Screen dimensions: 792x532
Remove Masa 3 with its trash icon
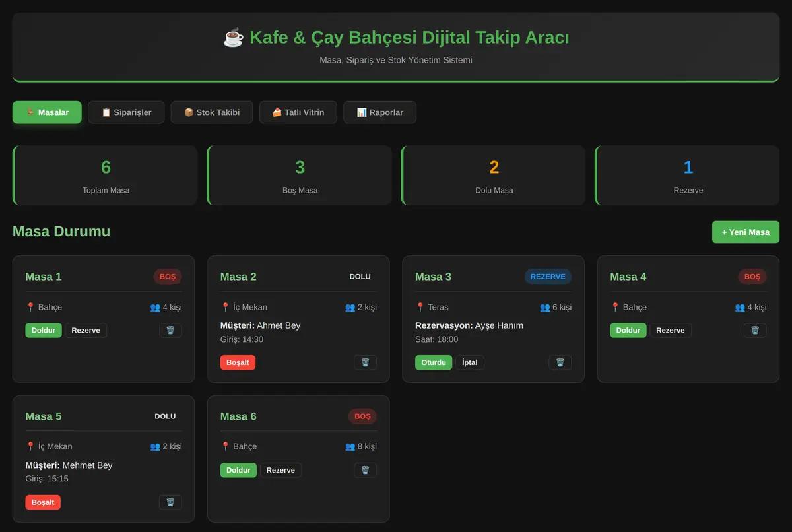560,362
